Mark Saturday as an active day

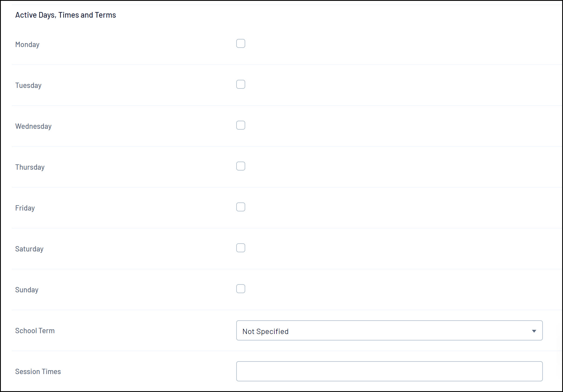pyautogui.click(x=240, y=248)
